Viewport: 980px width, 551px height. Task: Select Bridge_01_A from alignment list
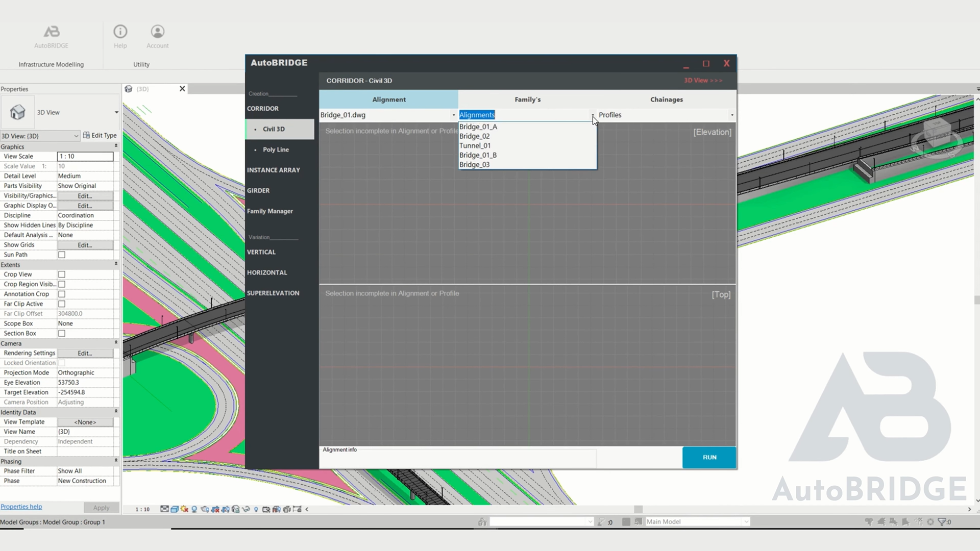pos(479,126)
